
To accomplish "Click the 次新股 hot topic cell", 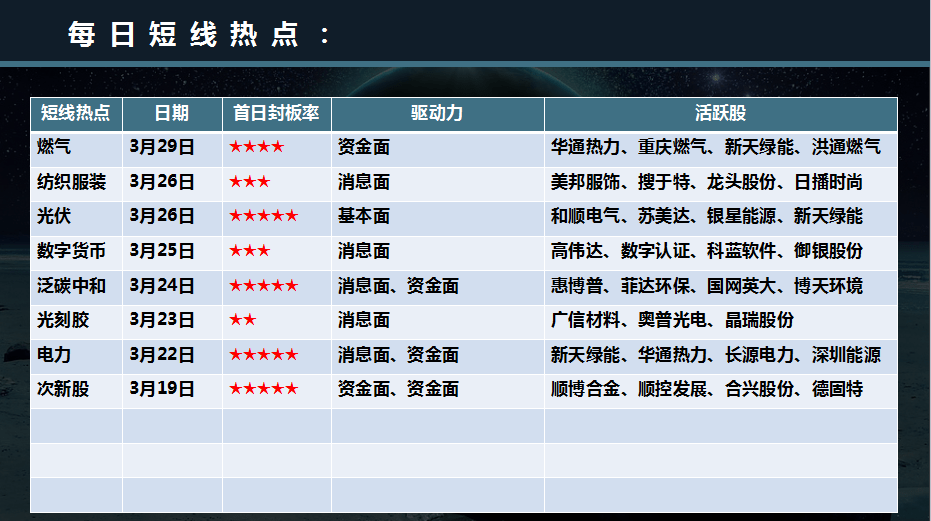I will (76, 389).
